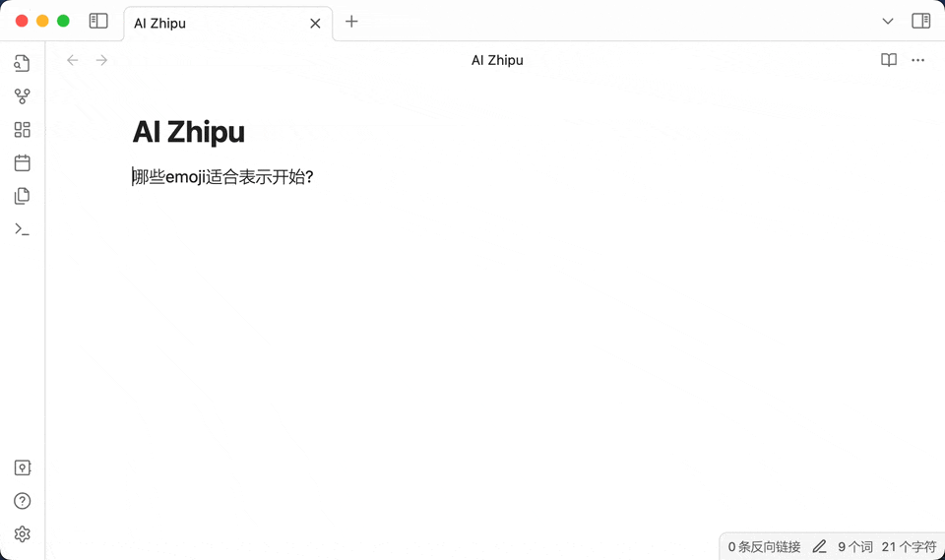
Task: Open the canvas grid icon in ribbon
Action: (23, 130)
